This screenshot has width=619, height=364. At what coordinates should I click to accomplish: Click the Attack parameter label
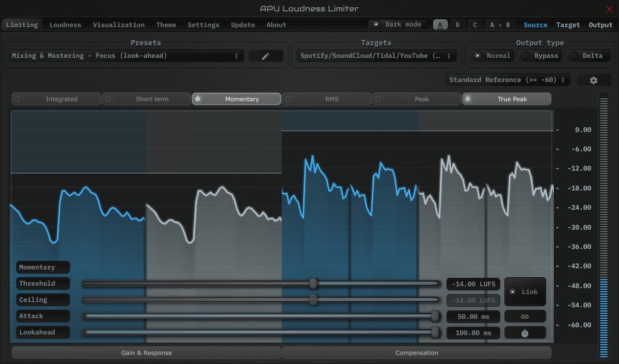coord(43,316)
